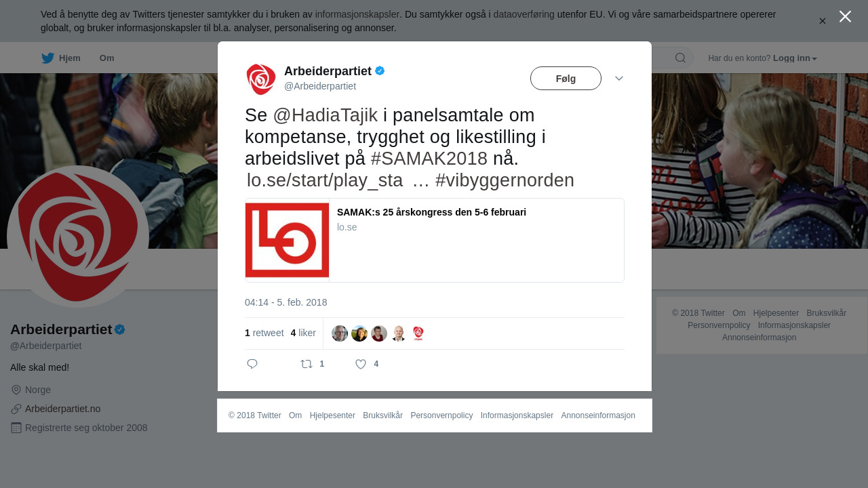
Task: Open the first liker's avatar
Action: [340, 333]
